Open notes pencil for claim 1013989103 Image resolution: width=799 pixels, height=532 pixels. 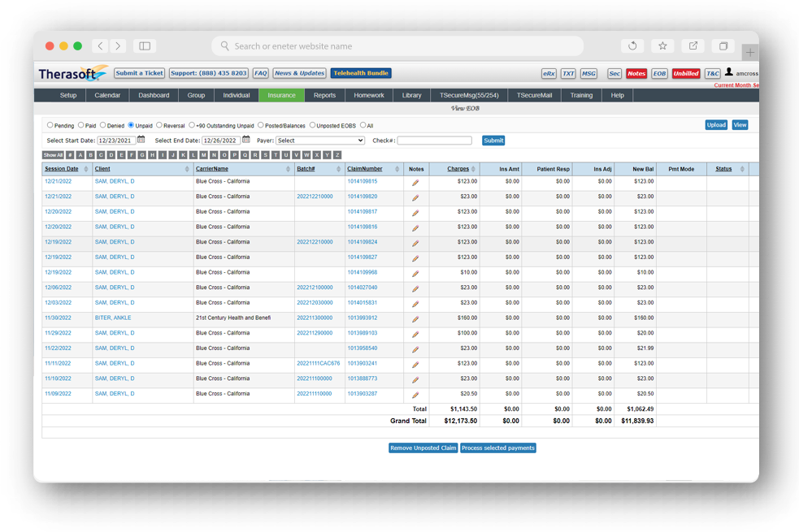(x=415, y=335)
